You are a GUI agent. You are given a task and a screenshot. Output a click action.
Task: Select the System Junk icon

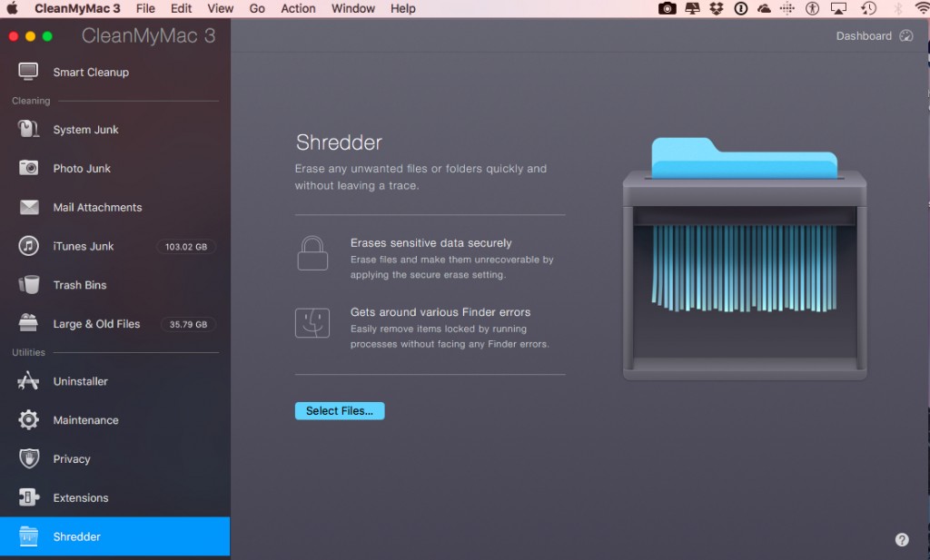(x=28, y=129)
